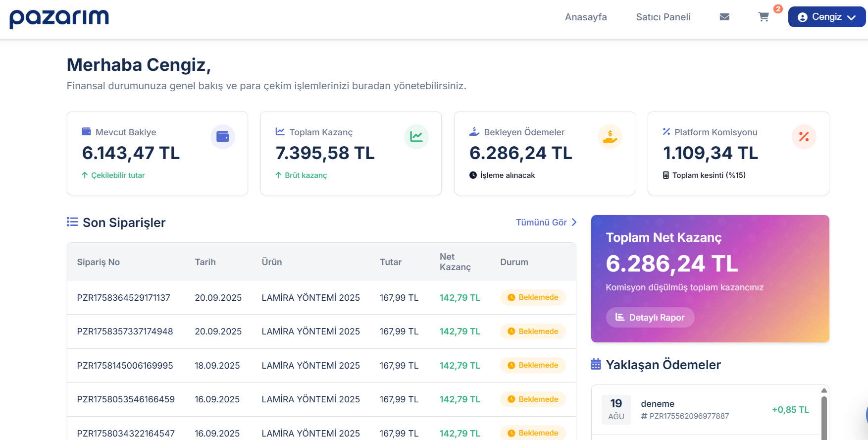Screen dimensions: 868x440
Task: Go to the Anasayfa menu item
Action: [x=586, y=17]
